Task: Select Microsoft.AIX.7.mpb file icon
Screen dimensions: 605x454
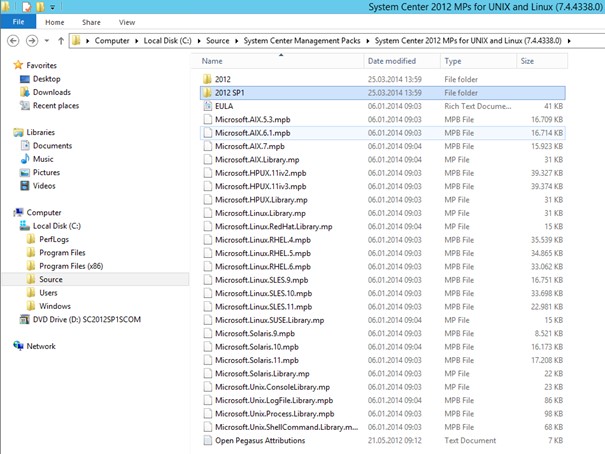Action: (x=208, y=146)
